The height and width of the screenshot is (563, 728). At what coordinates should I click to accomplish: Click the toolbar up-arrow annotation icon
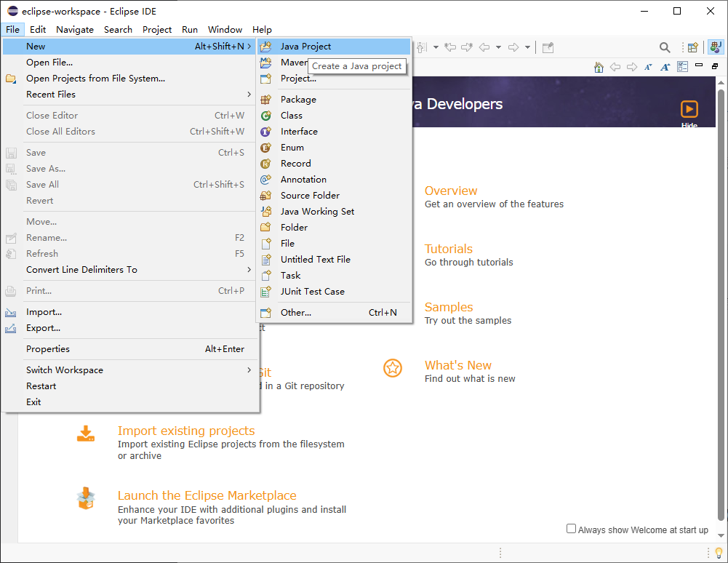click(x=422, y=47)
